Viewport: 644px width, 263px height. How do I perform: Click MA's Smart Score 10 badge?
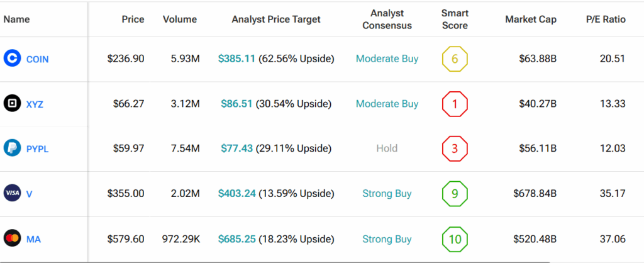point(455,239)
